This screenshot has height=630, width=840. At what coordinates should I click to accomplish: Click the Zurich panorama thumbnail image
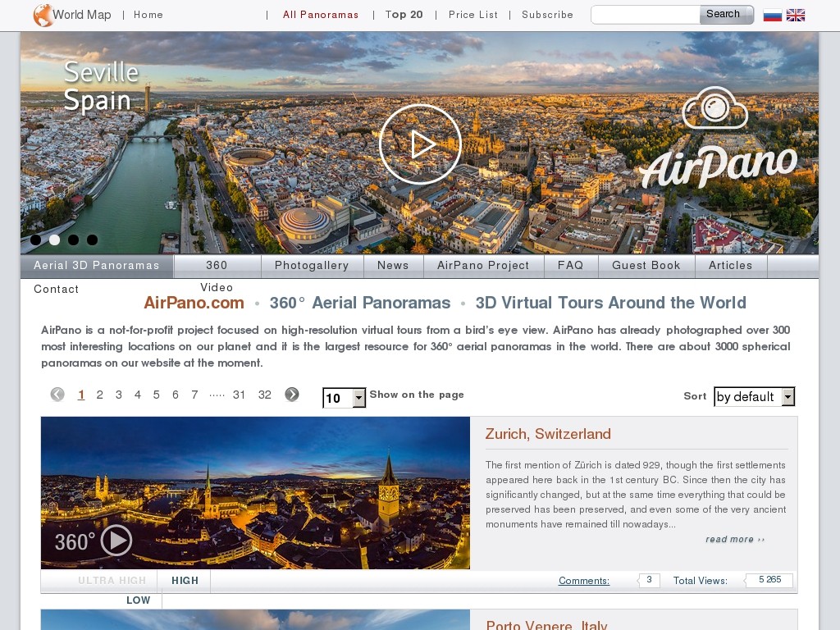(256, 493)
